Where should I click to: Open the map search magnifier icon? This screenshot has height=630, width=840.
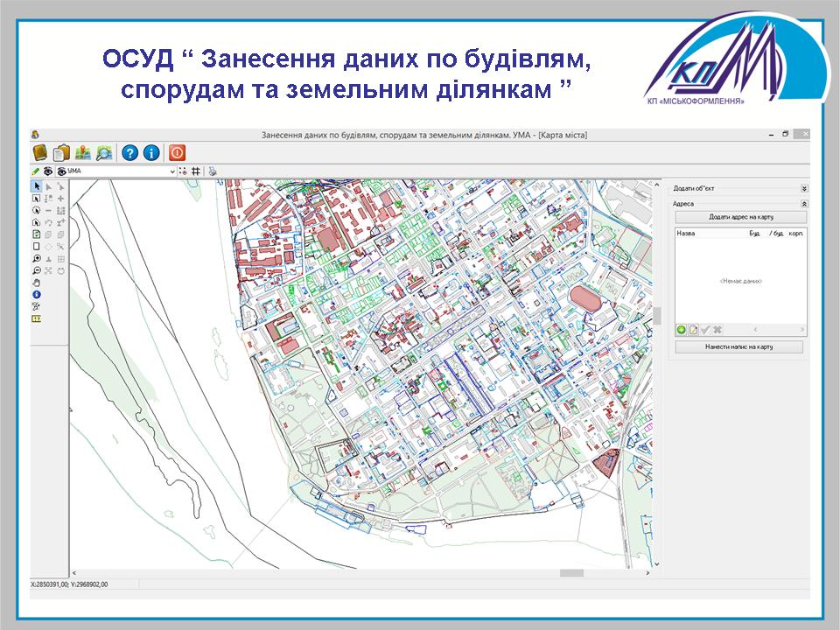click(x=105, y=152)
